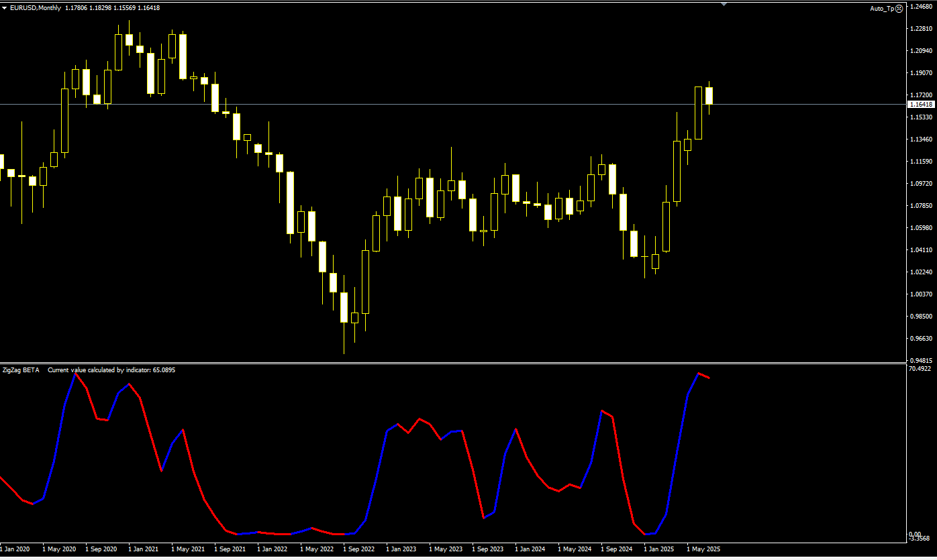Click the 1 Jan 2023 date label
Viewport: 937px width, 560px height.
point(402,549)
